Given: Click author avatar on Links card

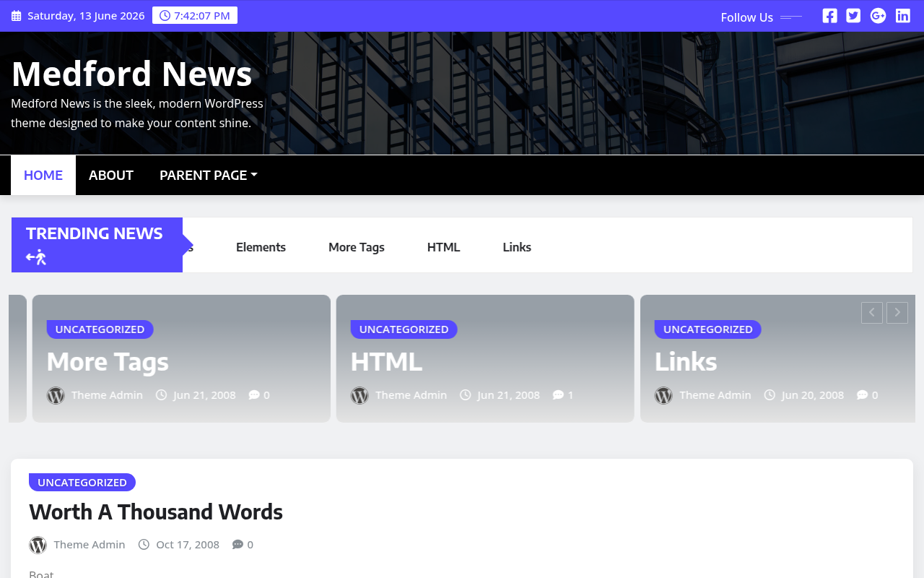Looking at the screenshot, I should point(663,395).
